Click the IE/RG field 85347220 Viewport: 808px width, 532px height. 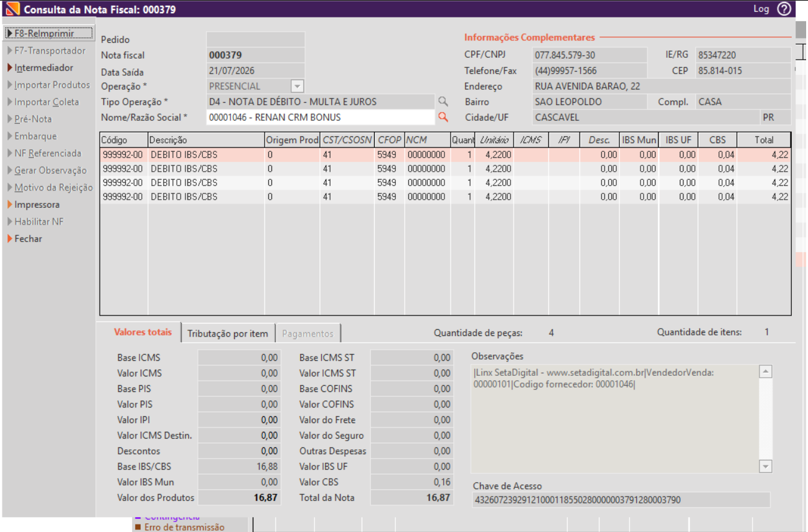click(743, 55)
